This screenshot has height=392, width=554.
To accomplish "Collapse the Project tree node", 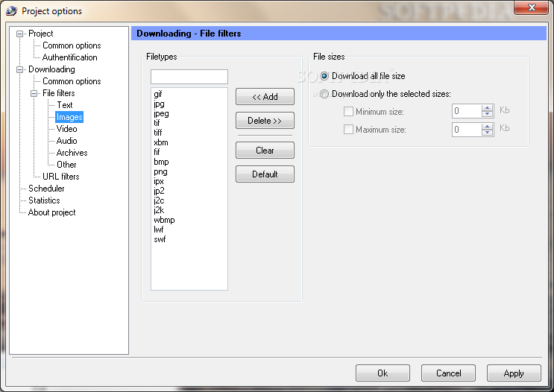I will (x=20, y=34).
